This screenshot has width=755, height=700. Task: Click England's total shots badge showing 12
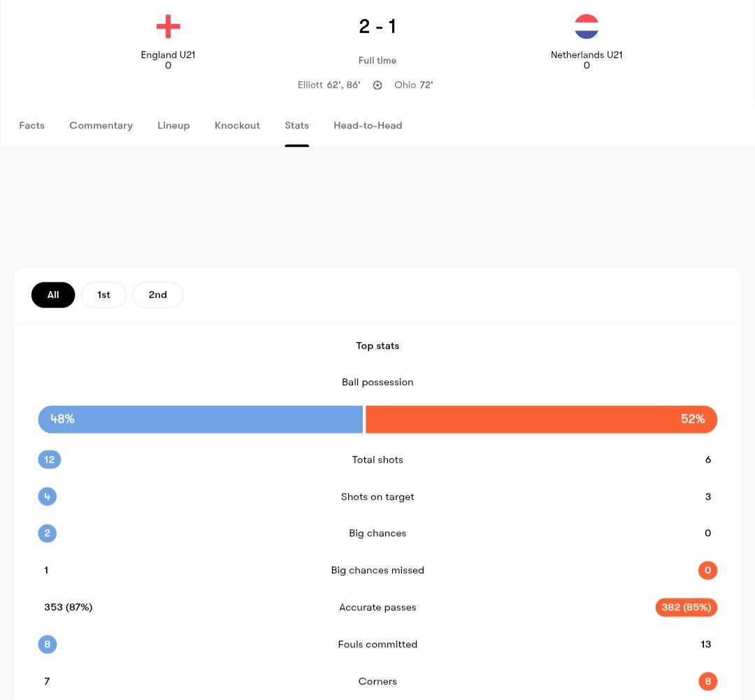click(50, 459)
